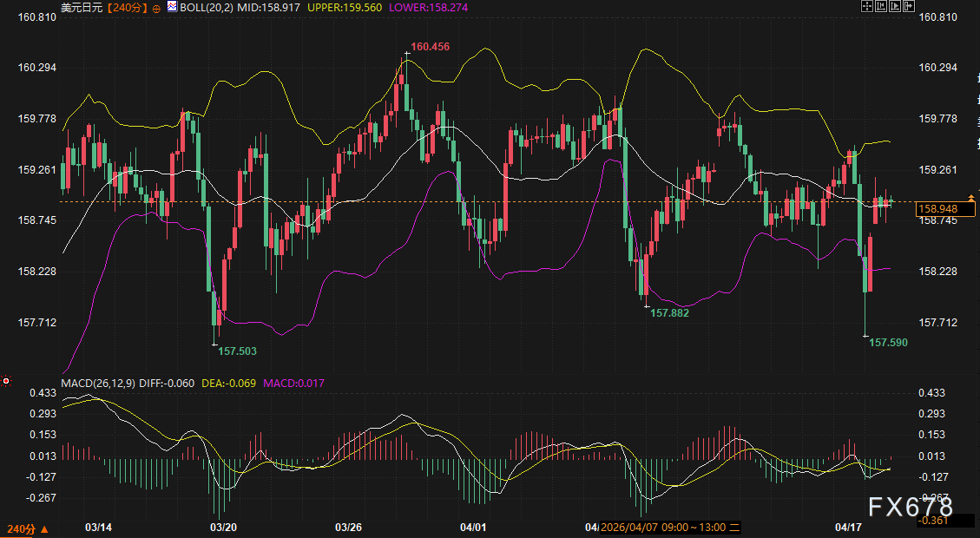Click the shift-chart-right icon in toolbar

click(909, 6)
